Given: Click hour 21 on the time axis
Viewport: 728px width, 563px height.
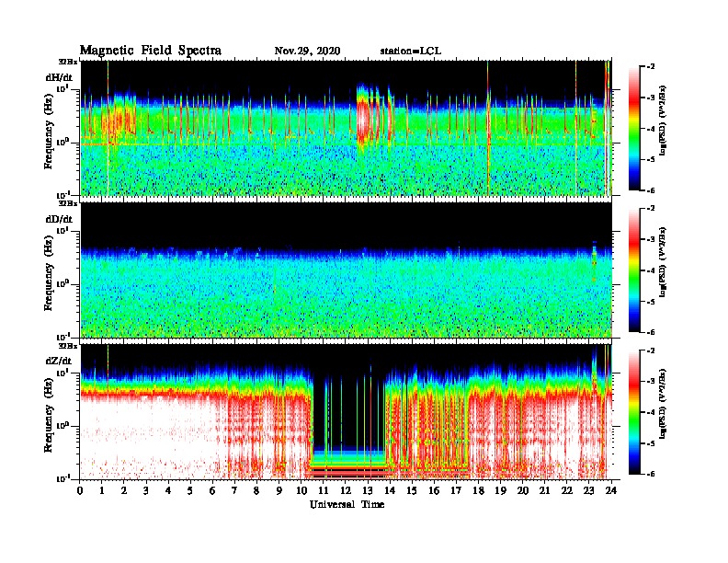Looking at the screenshot, I should pos(544,490).
